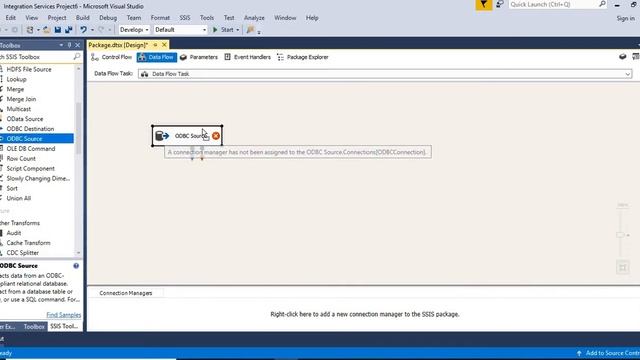Select ODBC Source in the toolbox
The height and width of the screenshot is (360, 640).
[x=37, y=139]
